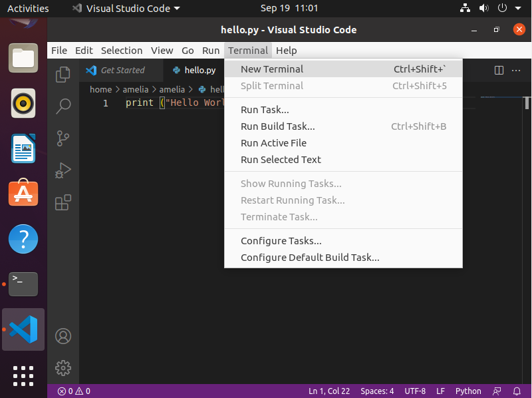Click the Activities button

tap(28, 9)
